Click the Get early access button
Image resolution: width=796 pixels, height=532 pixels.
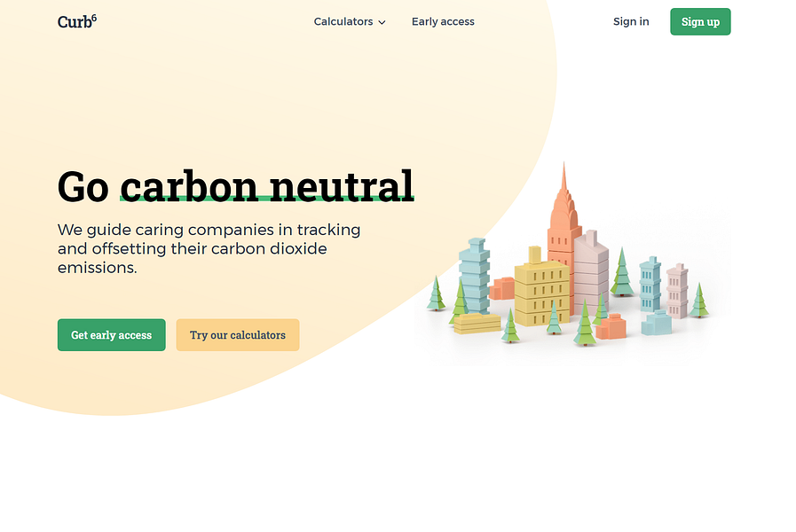coord(111,335)
